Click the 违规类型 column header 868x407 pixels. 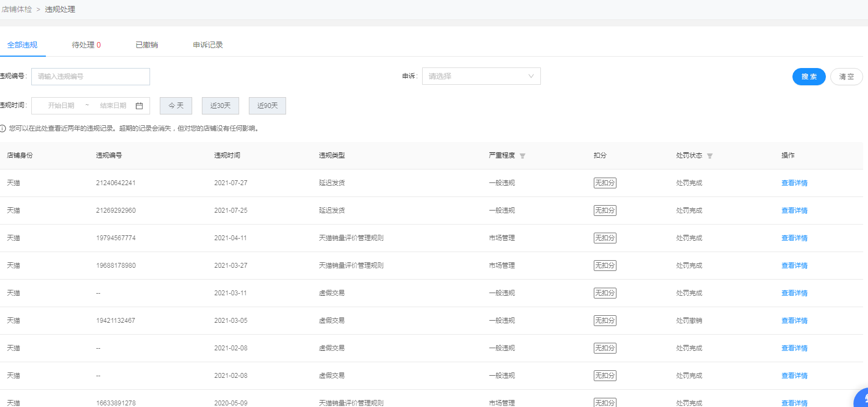click(332, 155)
